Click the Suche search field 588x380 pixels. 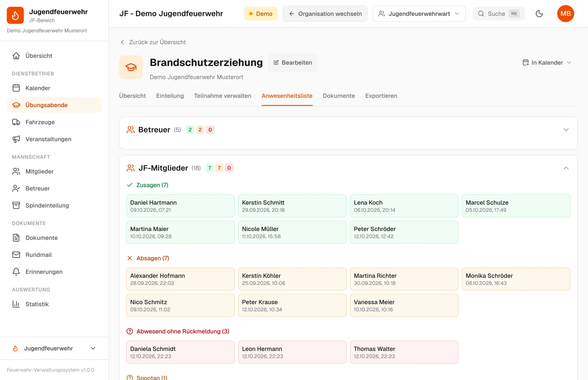[x=498, y=14]
